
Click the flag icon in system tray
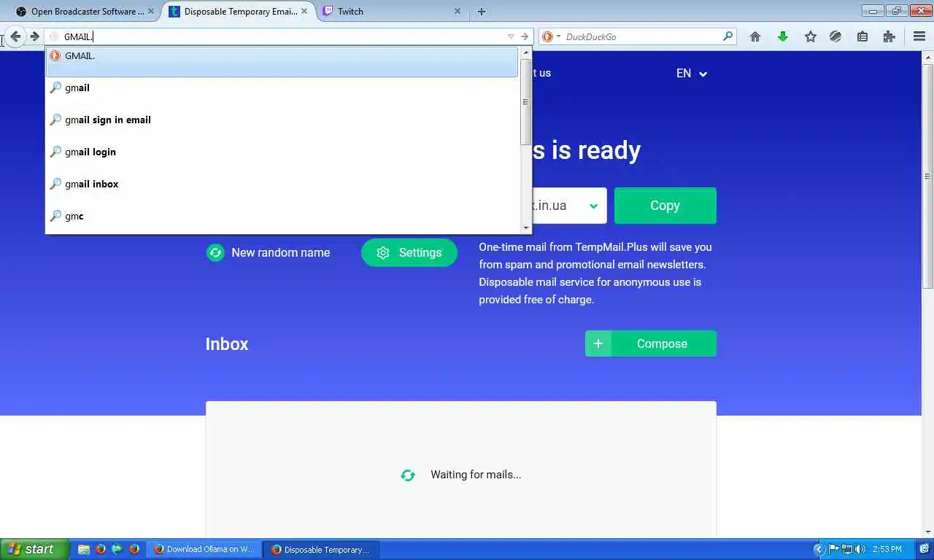834,549
